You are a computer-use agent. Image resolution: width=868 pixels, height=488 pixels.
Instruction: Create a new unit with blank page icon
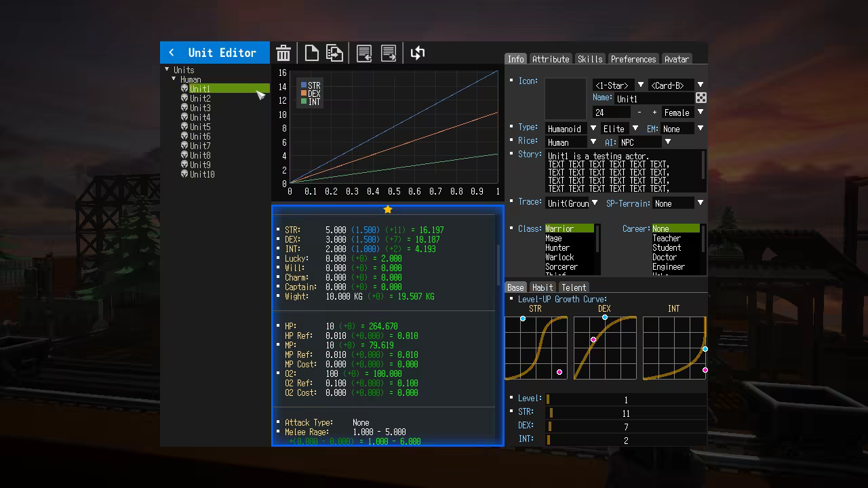coord(311,53)
